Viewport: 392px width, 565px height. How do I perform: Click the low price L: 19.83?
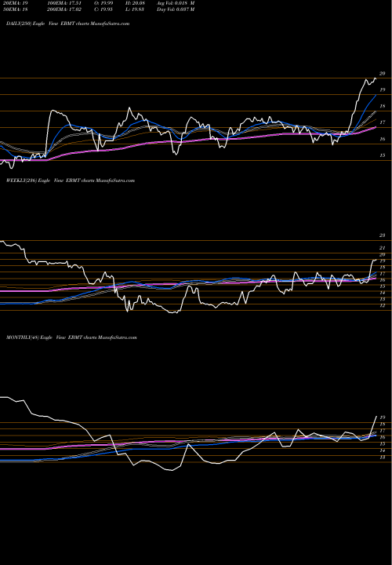(x=135, y=9)
